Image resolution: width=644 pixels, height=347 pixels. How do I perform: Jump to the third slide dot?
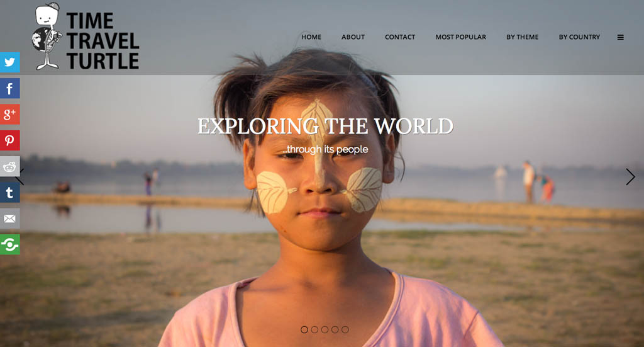click(x=325, y=329)
